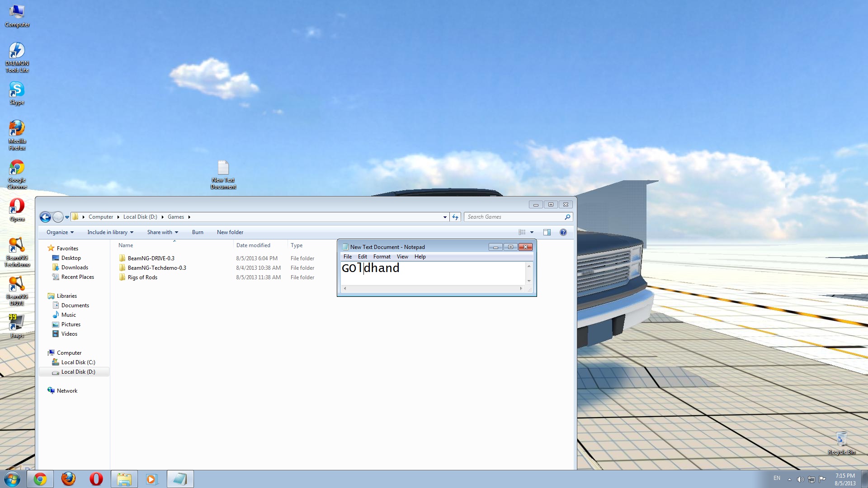Click New folder in Explorer toolbar
This screenshot has width=868, height=488.
point(230,232)
